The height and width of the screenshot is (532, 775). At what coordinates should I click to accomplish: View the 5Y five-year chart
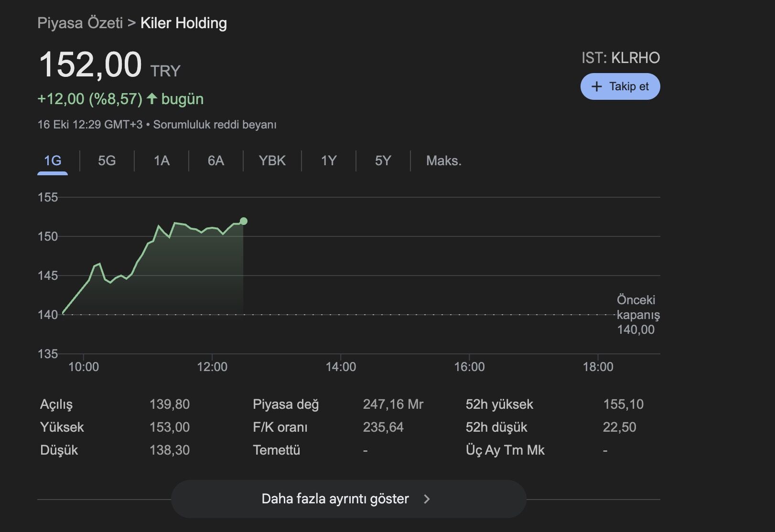pyautogui.click(x=383, y=160)
